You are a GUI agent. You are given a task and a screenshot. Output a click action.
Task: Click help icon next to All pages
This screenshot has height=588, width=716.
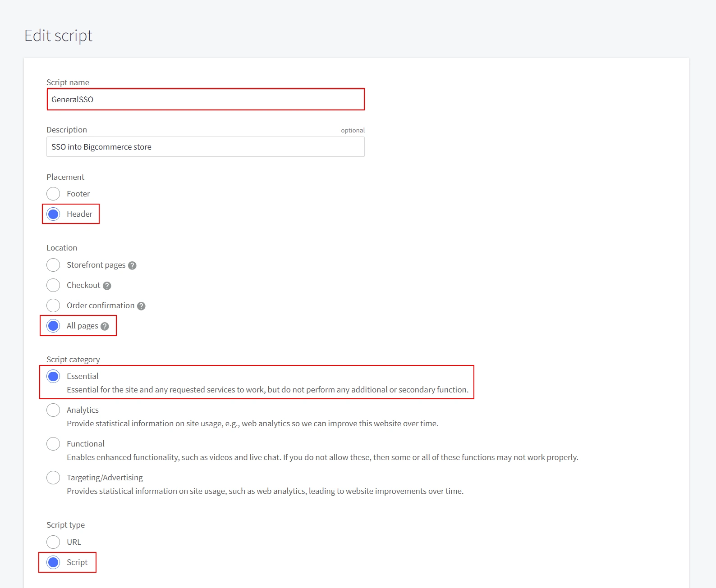click(x=105, y=326)
